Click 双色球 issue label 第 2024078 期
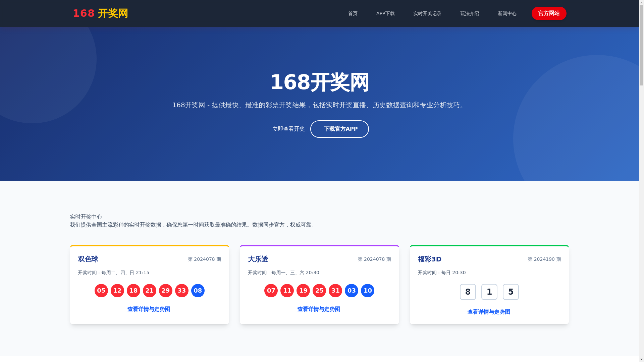Screen dimensions: 644x362 pyautogui.click(x=204, y=259)
